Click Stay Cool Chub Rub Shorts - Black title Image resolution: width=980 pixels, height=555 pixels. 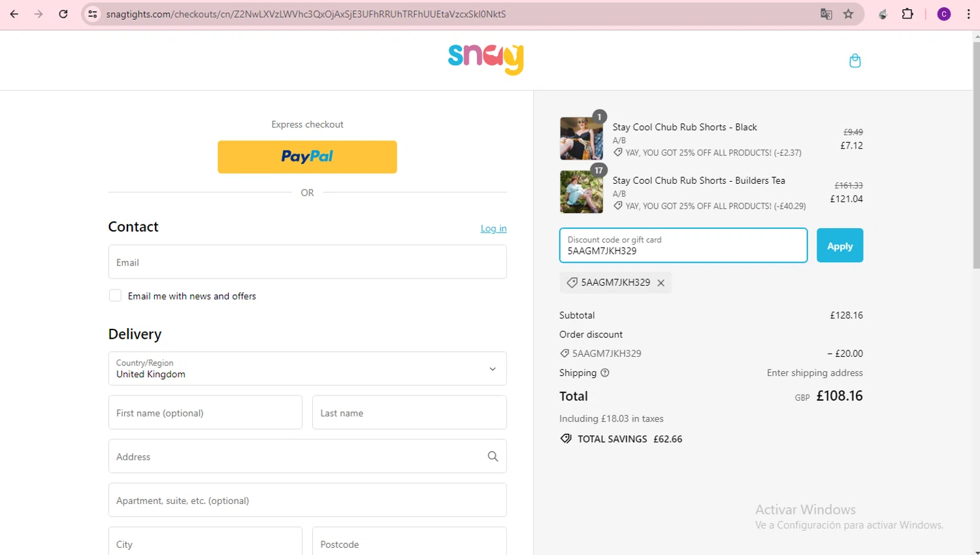coord(685,127)
